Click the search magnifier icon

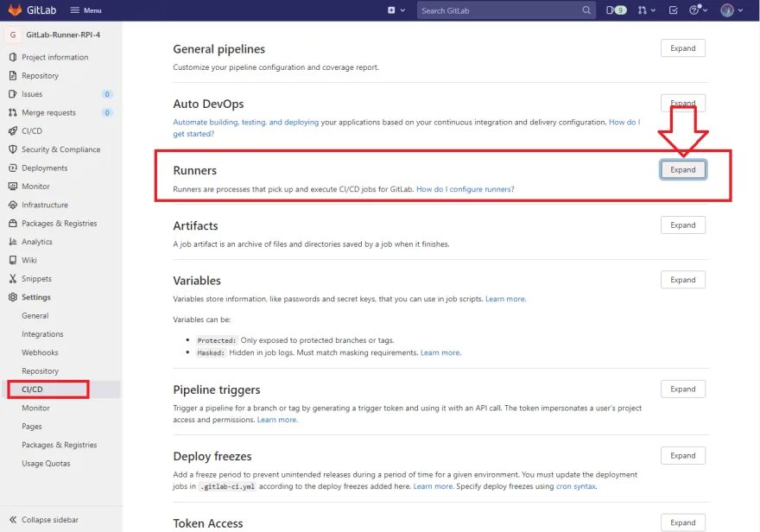tap(586, 10)
